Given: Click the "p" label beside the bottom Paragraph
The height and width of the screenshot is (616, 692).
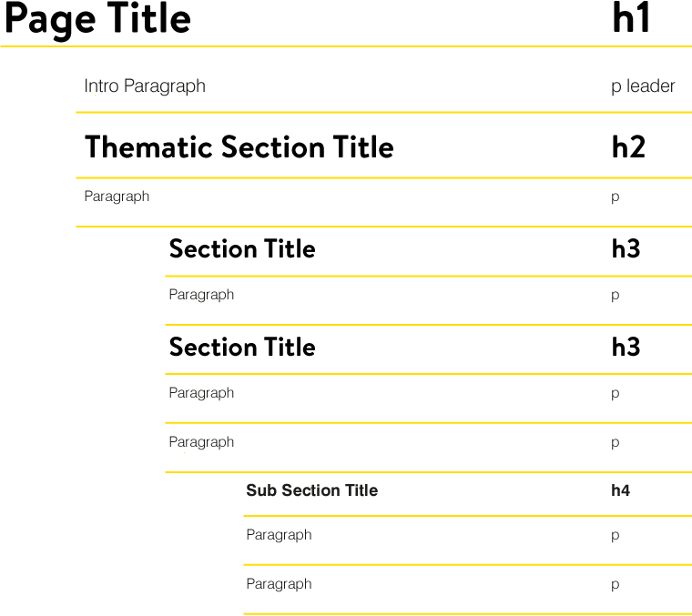Looking at the screenshot, I should (x=616, y=585).
